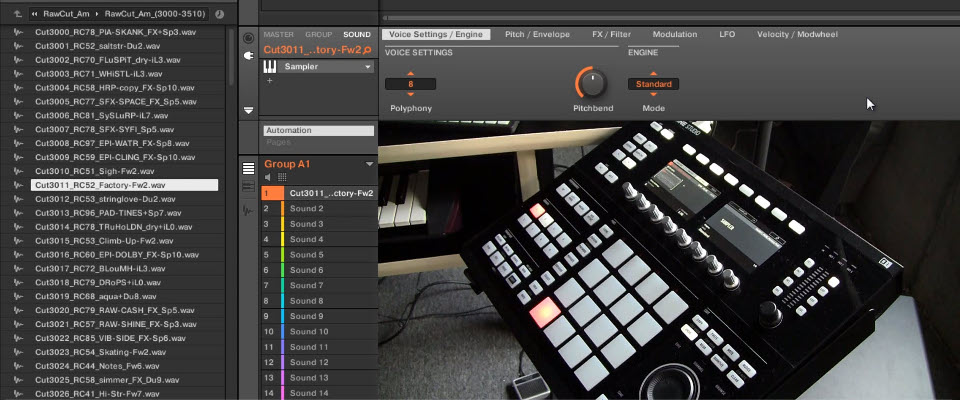This screenshot has width=960, height=400.
Task: Switch to the sound list view icon
Action: [248, 168]
